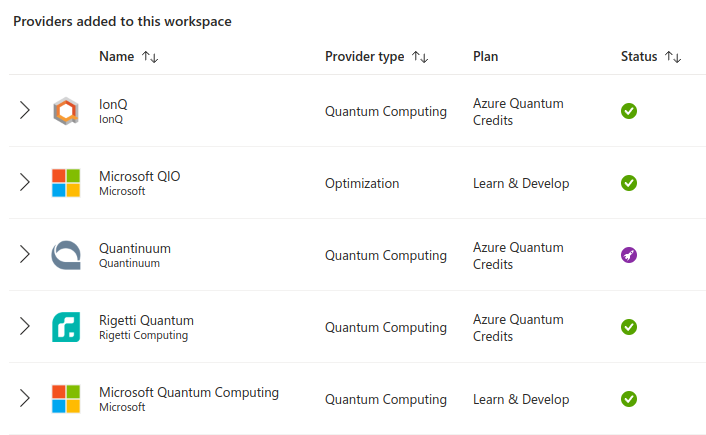Open the Quantinuum provider name link
The image size is (706, 435).
click(x=135, y=248)
